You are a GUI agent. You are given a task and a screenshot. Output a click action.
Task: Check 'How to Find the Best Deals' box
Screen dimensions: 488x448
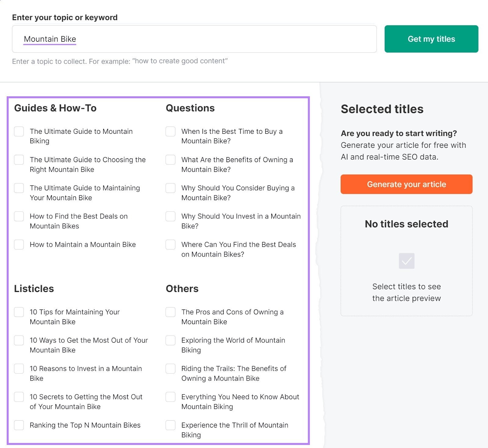click(19, 216)
